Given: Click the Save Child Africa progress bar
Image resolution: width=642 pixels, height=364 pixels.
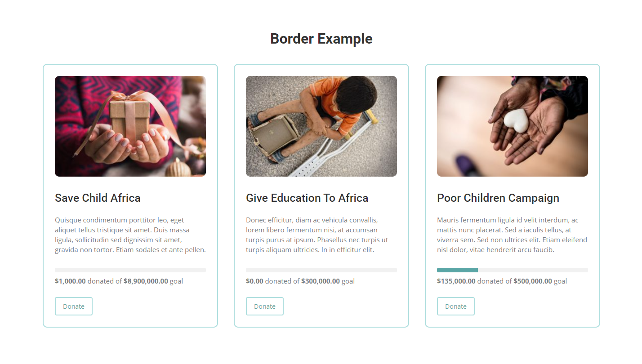Looking at the screenshot, I should [130, 270].
